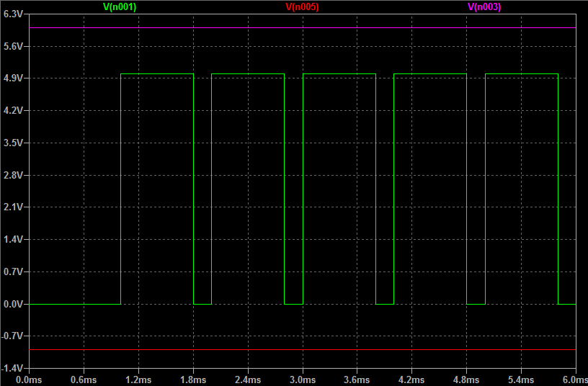Click the 0.0V vertical axis tick label
Viewport: 588px width, 386px height.
pyautogui.click(x=14, y=305)
